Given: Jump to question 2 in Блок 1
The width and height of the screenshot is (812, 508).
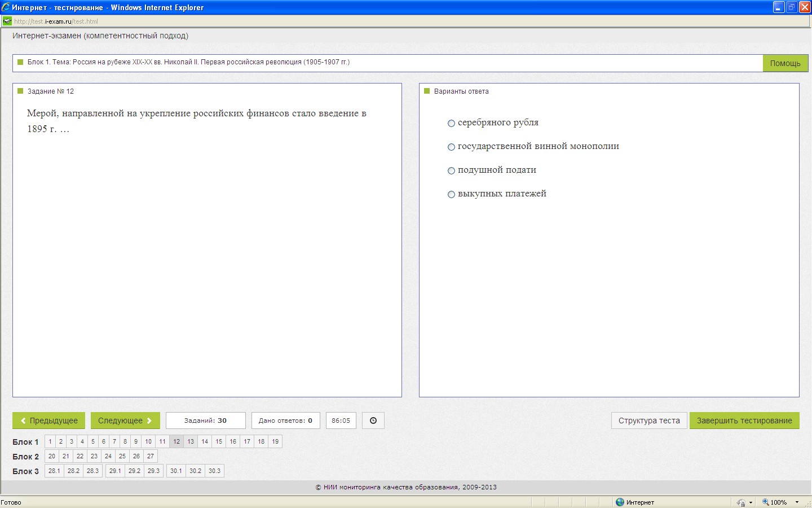Looking at the screenshot, I should 61,441.
